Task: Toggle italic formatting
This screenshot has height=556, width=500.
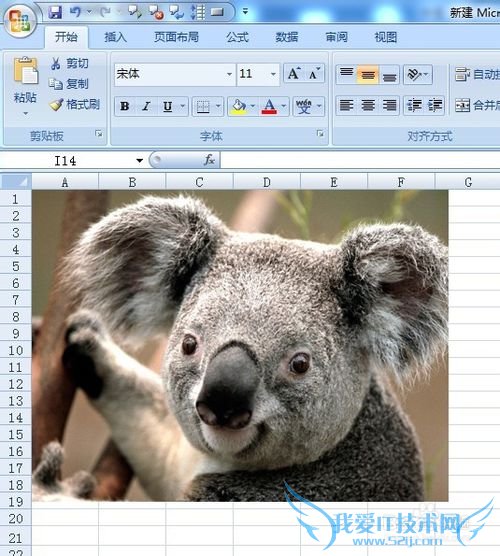Action: (x=146, y=106)
